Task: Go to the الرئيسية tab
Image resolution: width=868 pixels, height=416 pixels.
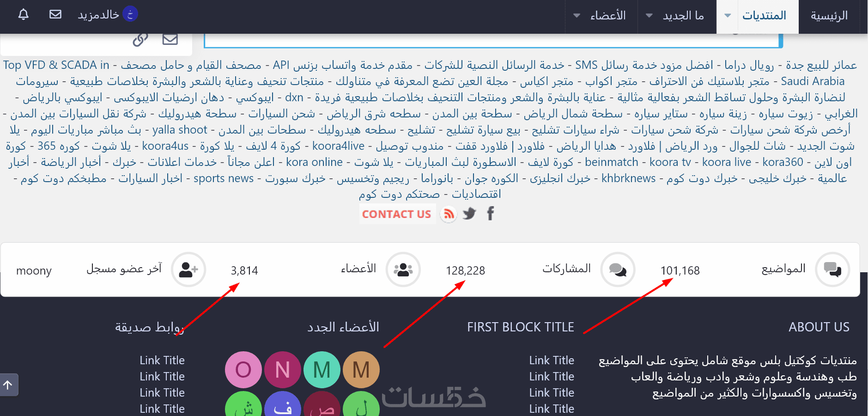Action: coord(829,16)
